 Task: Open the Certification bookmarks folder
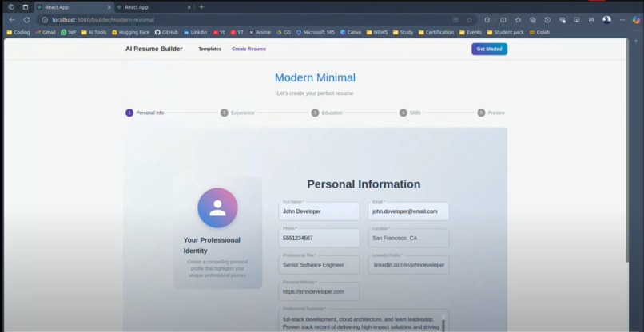click(435, 32)
